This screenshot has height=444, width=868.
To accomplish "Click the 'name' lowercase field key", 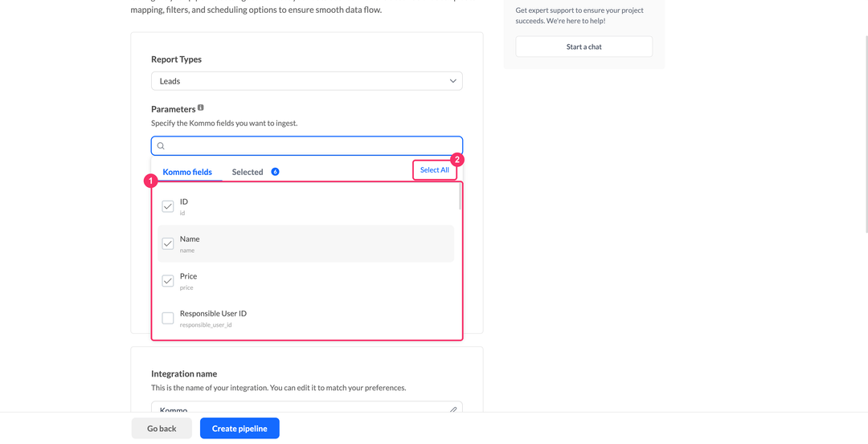I will [187, 251].
